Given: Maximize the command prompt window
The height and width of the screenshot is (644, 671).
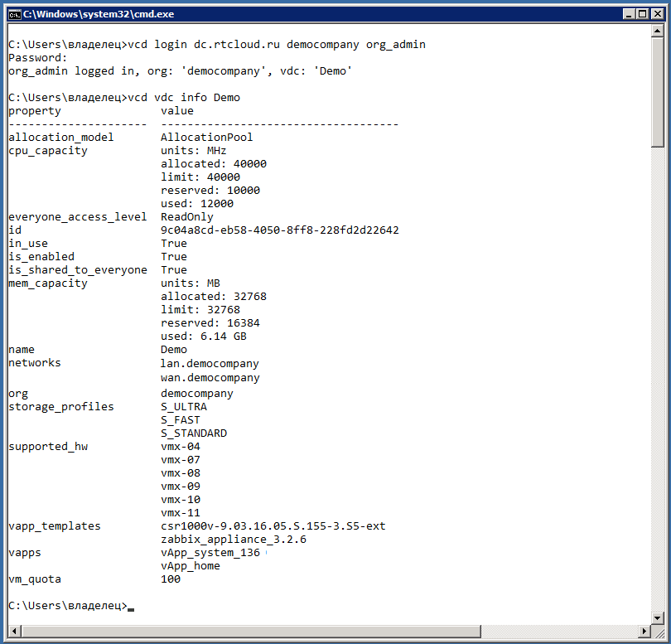Looking at the screenshot, I should click(641, 14).
